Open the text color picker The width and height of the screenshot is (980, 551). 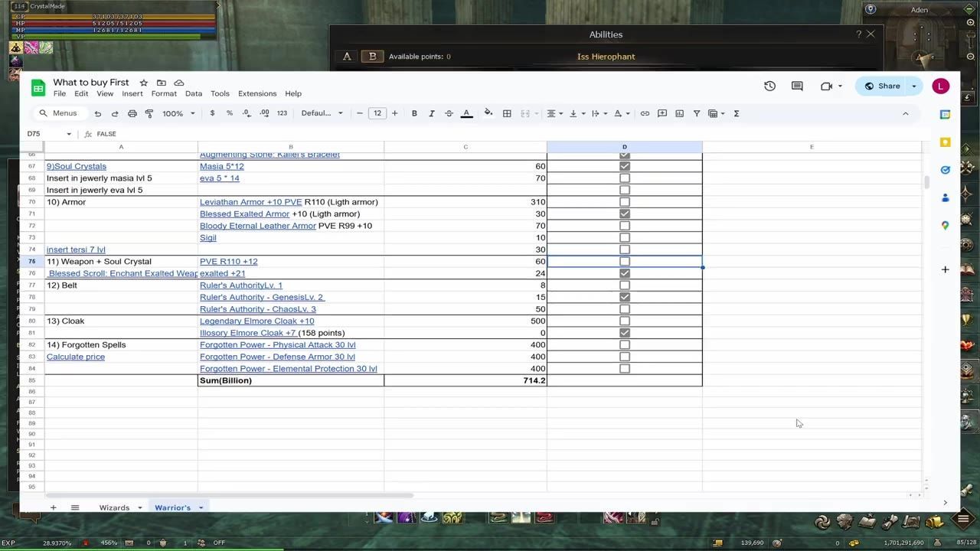point(466,113)
